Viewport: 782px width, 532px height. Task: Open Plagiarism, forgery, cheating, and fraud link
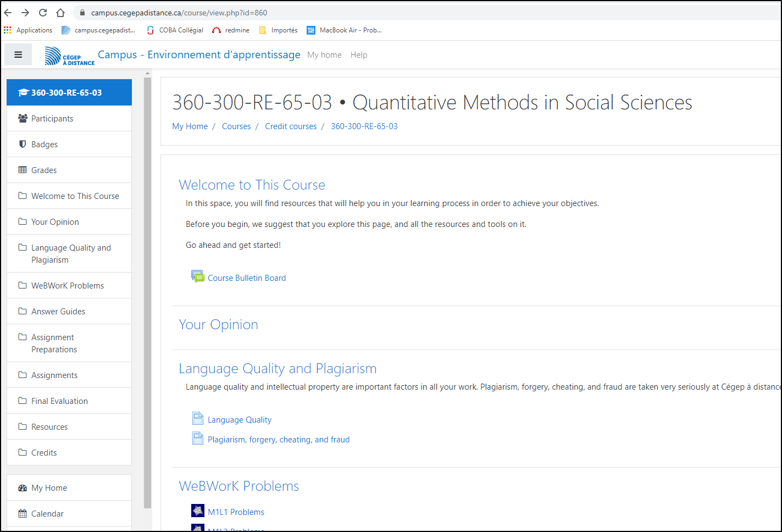pyautogui.click(x=279, y=440)
